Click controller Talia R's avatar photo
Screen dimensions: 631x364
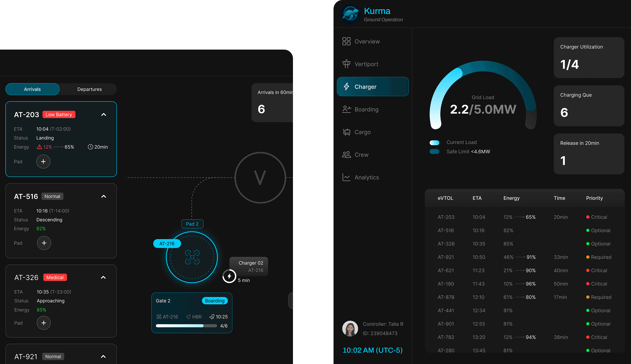350,329
